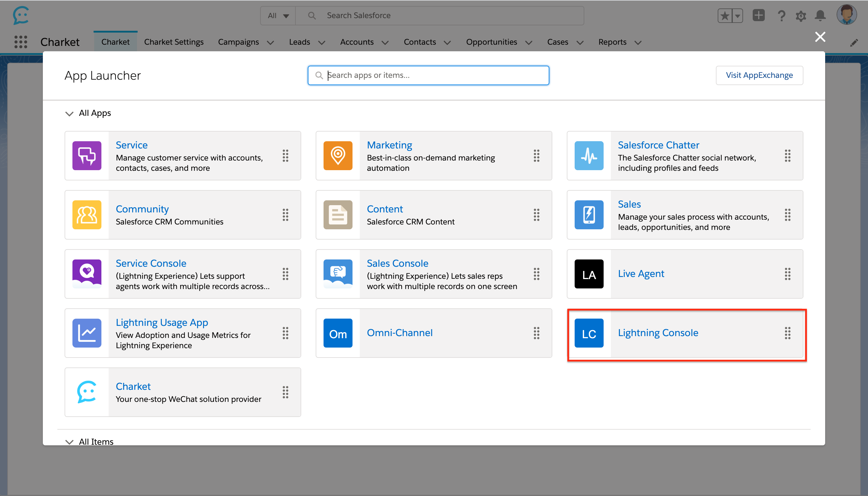Open the Sales app icon
The image size is (868, 496).
click(x=589, y=215)
